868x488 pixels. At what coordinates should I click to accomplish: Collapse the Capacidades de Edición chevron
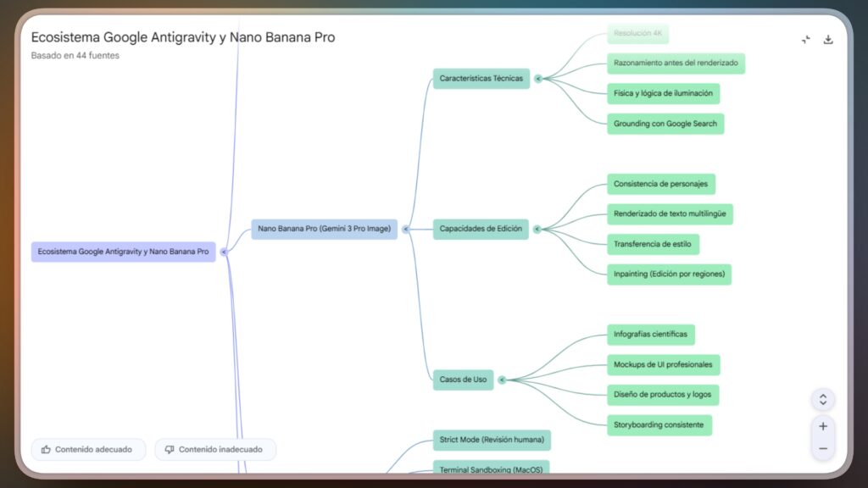click(537, 229)
